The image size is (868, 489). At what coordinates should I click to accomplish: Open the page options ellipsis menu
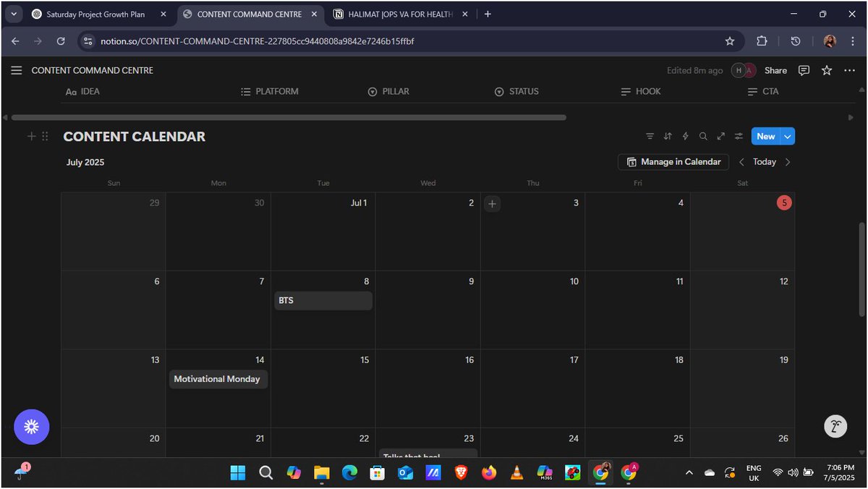pos(849,70)
